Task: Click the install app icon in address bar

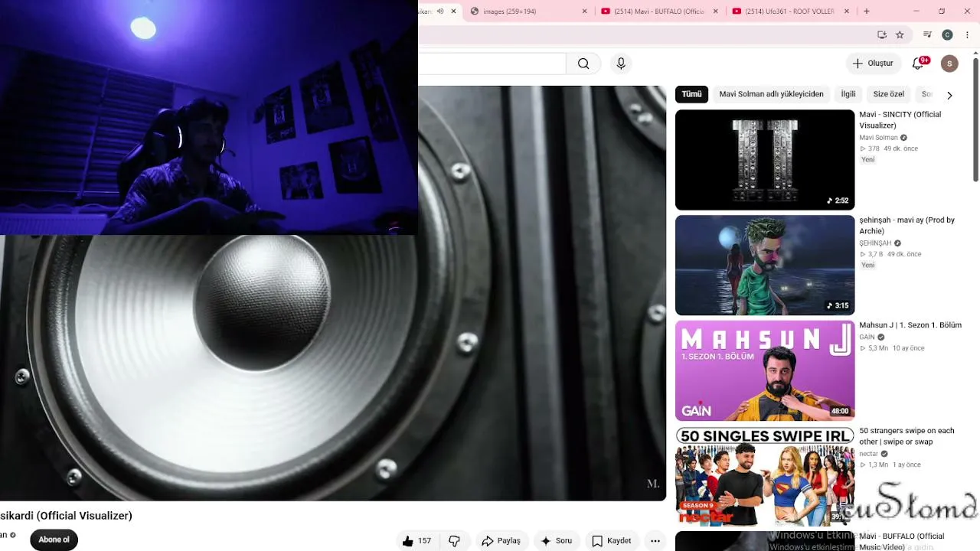Action: 882,34
